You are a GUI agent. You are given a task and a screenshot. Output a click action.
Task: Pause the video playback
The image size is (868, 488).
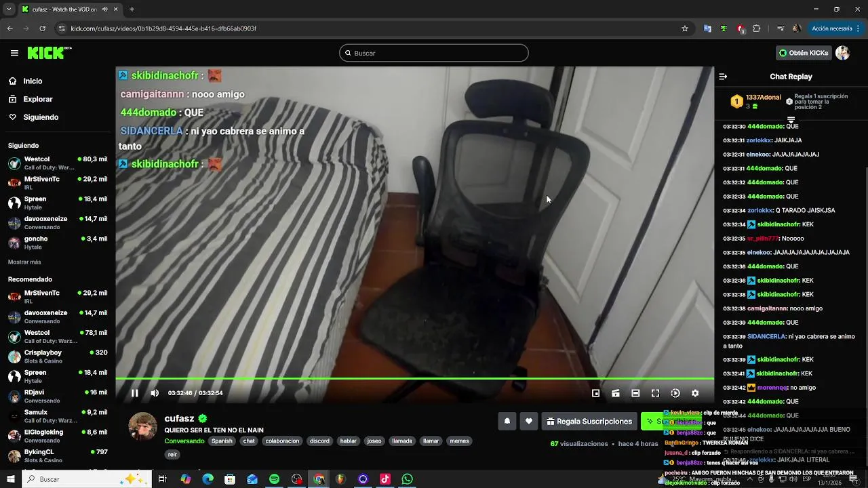tap(134, 393)
